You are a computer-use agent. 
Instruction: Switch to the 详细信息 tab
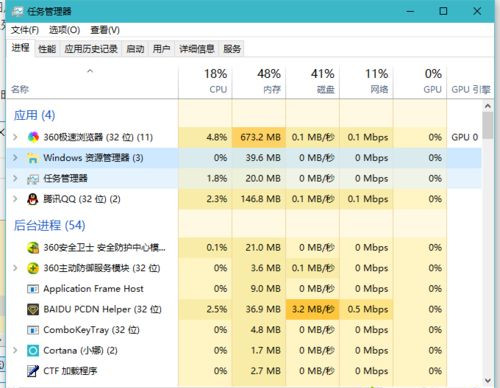click(x=197, y=49)
